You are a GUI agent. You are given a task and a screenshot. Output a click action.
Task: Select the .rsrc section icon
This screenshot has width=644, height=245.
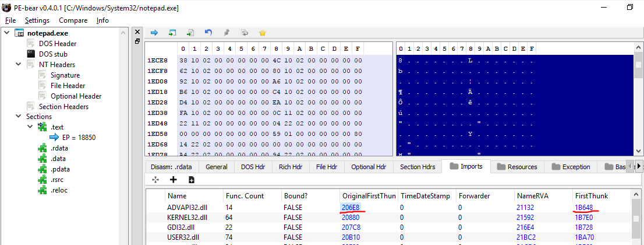pyautogui.click(x=43, y=180)
